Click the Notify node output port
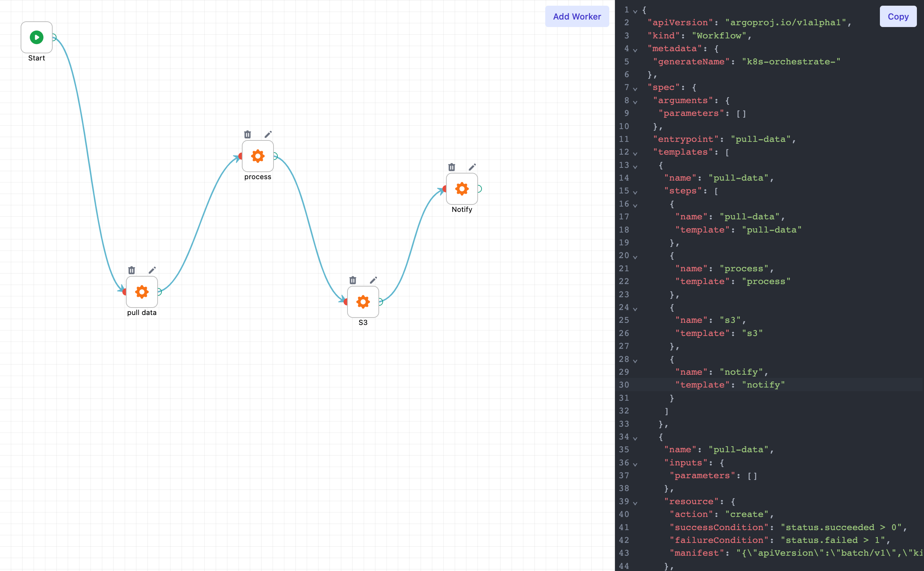This screenshot has width=924, height=571. [479, 188]
